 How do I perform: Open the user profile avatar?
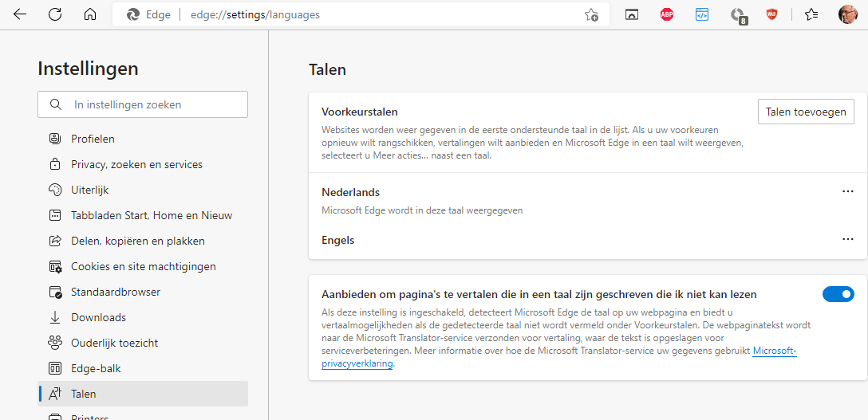coord(847,15)
